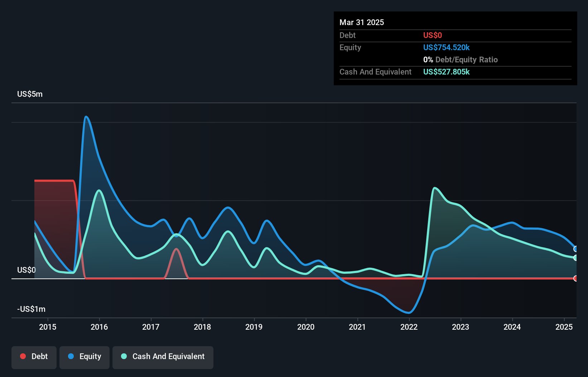The width and height of the screenshot is (588, 377).
Task: Toggle the Equity legend series
Action: 85,357
